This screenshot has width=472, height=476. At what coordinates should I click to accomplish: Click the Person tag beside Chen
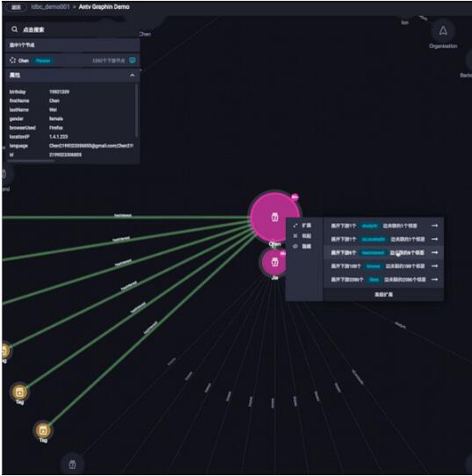pyautogui.click(x=43, y=61)
